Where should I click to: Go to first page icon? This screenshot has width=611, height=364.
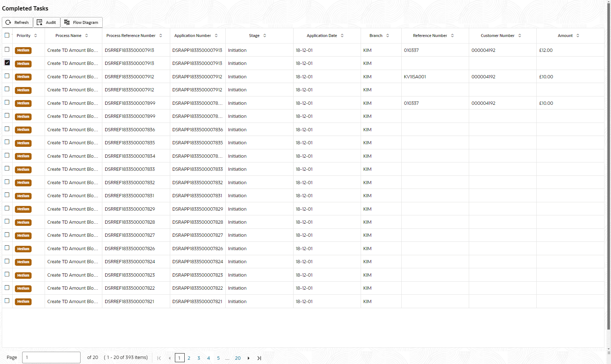[x=159, y=358]
